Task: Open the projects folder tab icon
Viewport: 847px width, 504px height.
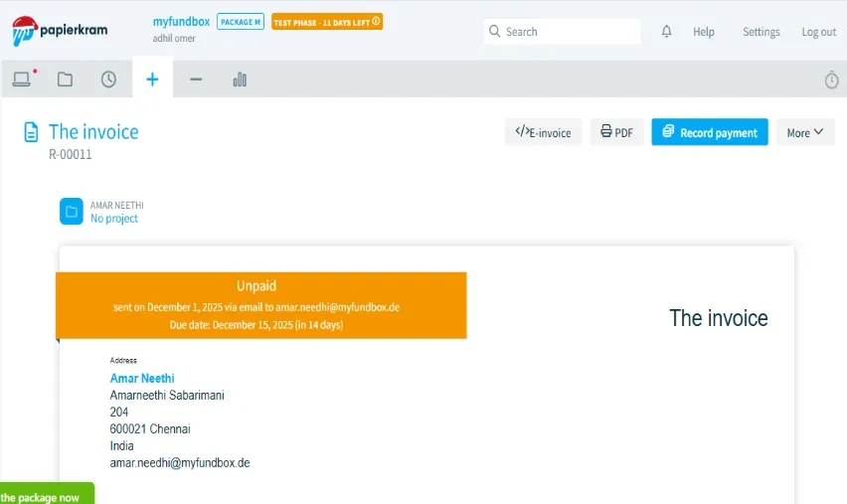Action: coord(65,80)
